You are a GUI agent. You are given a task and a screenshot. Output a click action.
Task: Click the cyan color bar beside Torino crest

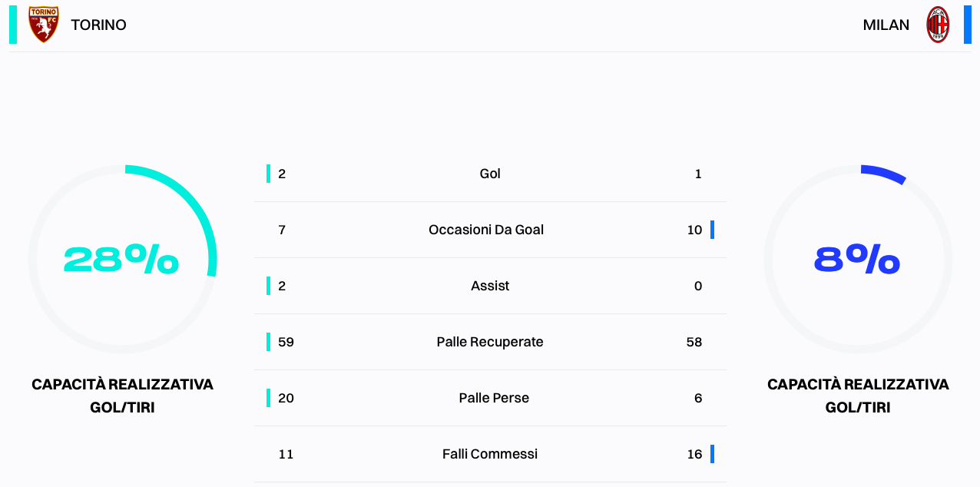[13, 25]
